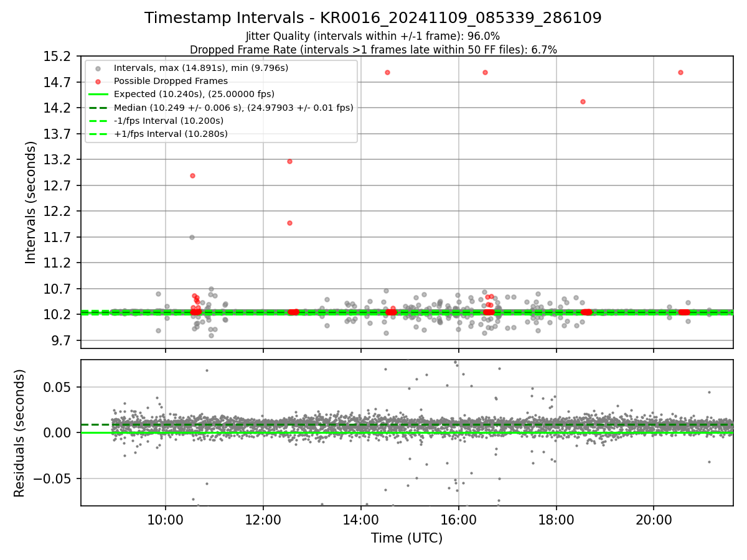Click the y-axis tick label 9.7

point(62,340)
